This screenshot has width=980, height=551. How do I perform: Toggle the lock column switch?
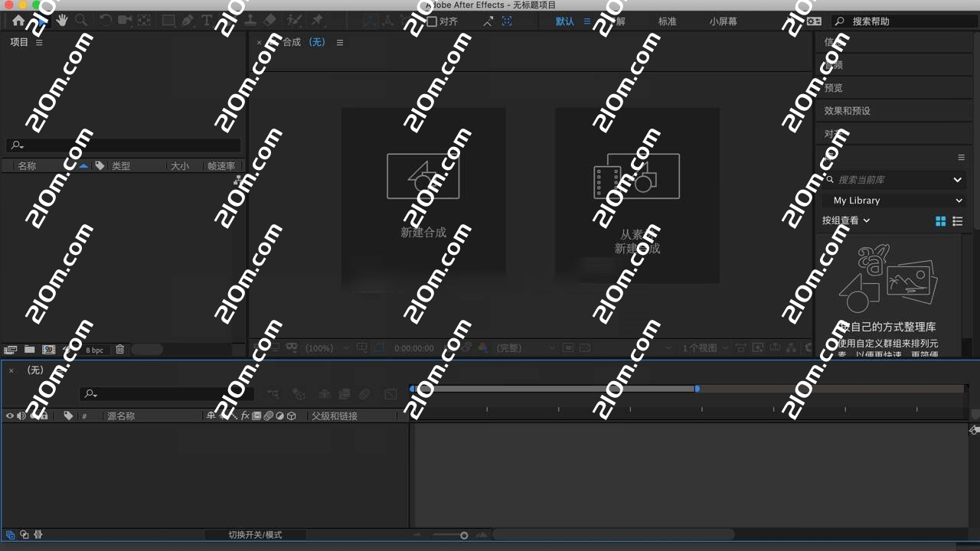click(x=44, y=416)
